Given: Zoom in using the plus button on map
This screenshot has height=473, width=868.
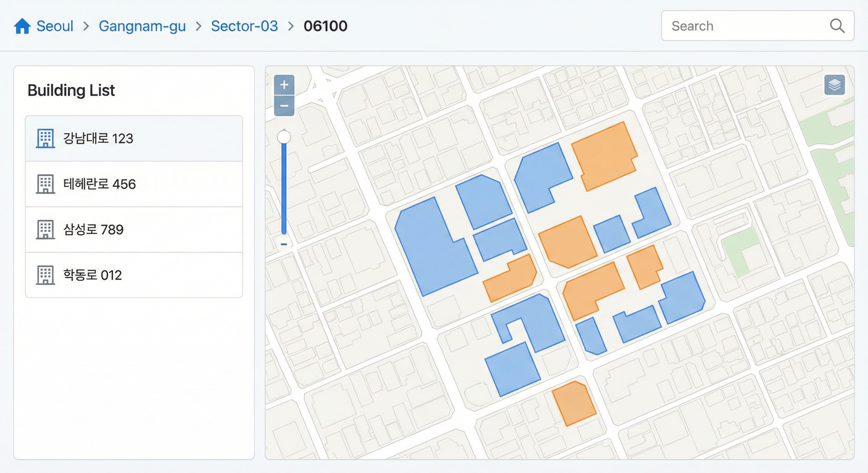Looking at the screenshot, I should click(x=284, y=84).
